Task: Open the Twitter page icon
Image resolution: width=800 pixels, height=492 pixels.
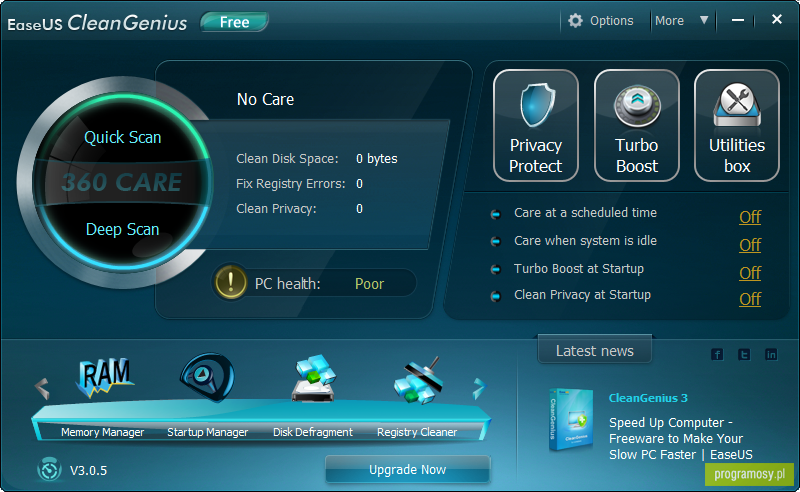Action: tap(744, 354)
